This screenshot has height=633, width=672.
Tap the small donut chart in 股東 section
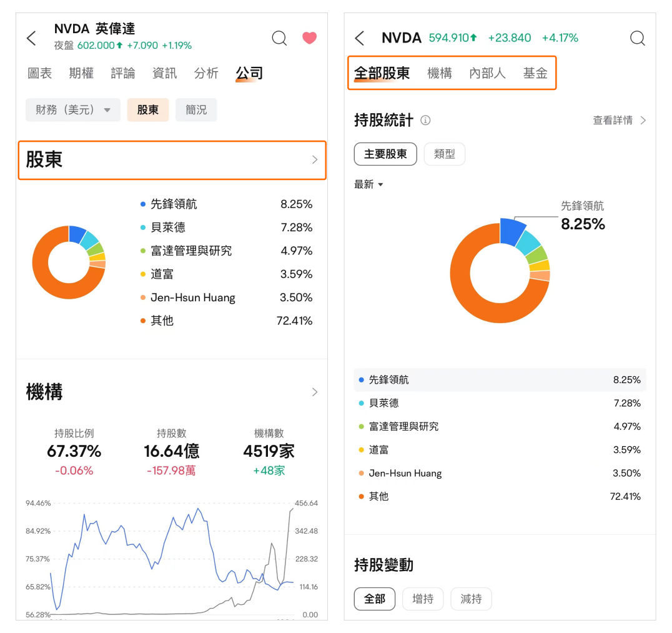click(69, 262)
